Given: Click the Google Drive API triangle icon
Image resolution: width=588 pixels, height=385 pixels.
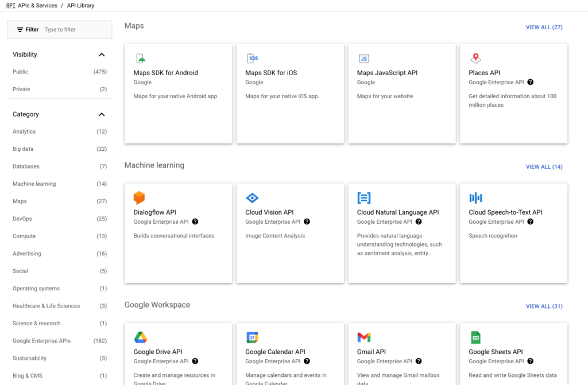Looking at the screenshot, I should pyautogui.click(x=140, y=337).
